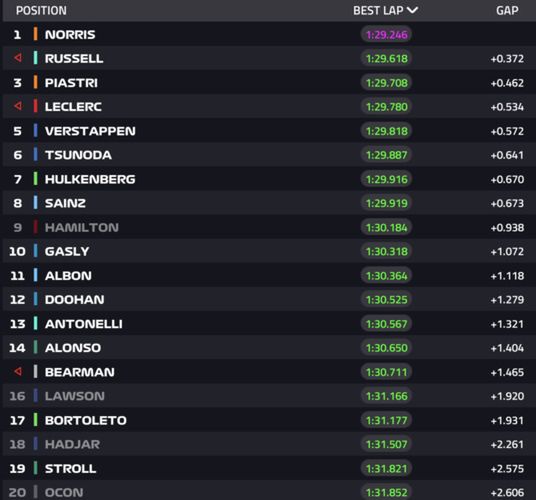Click Leclerc's red team color bar
The width and height of the screenshot is (536, 500).
[x=36, y=106]
